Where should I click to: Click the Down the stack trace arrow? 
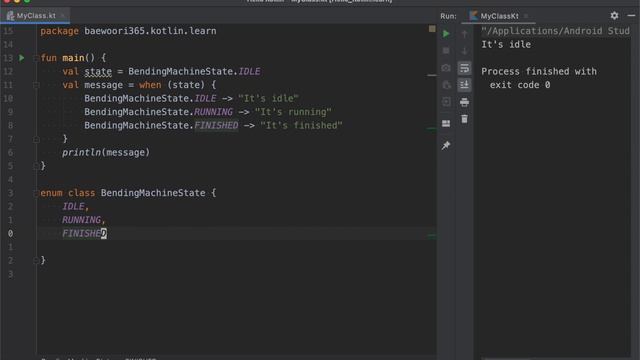tap(464, 51)
